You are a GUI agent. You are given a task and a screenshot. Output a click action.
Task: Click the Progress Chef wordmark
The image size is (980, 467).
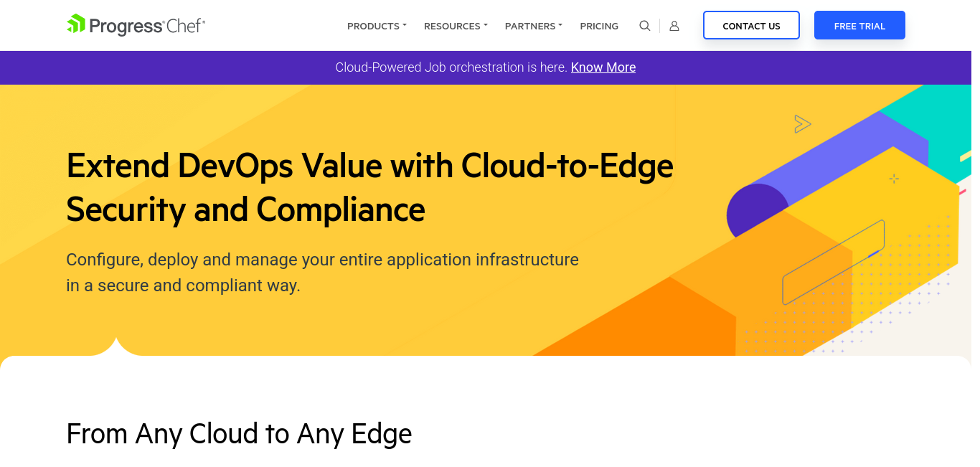tap(147, 26)
